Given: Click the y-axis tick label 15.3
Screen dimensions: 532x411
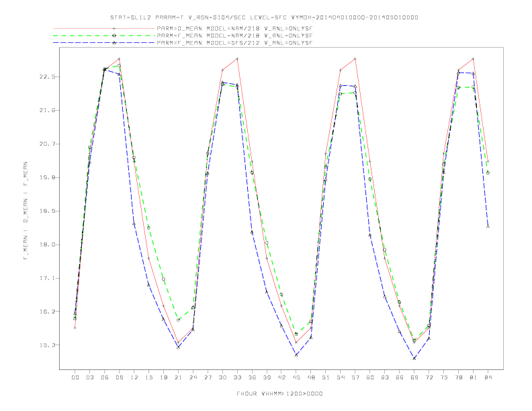Looking at the screenshot, I should pyautogui.click(x=47, y=345).
